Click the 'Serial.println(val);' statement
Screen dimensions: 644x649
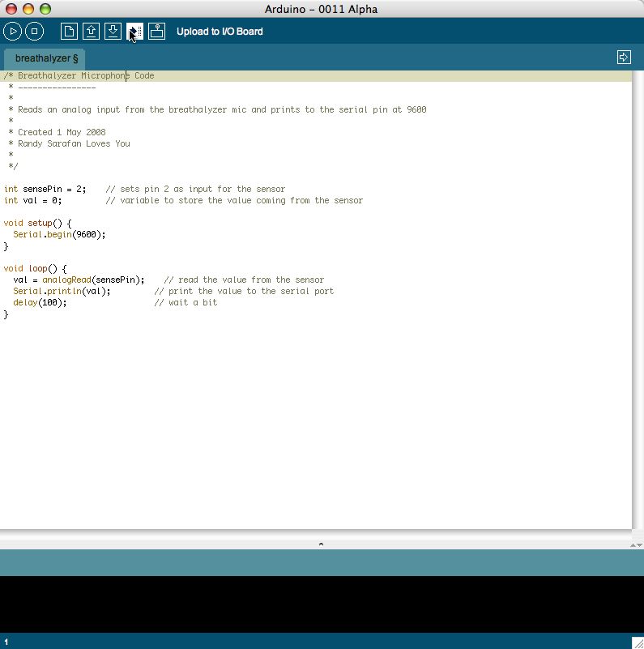pyautogui.click(x=62, y=292)
